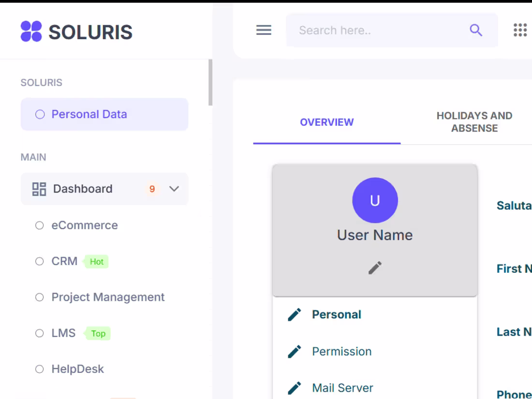Image resolution: width=532 pixels, height=399 pixels.
Task: Open the CRM page from the sidebar
Action: 64,261
